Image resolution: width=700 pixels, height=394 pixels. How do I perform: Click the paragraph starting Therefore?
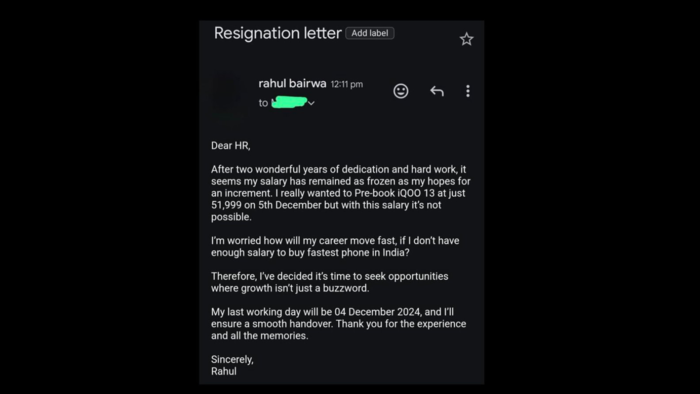(x=329, y=282)
